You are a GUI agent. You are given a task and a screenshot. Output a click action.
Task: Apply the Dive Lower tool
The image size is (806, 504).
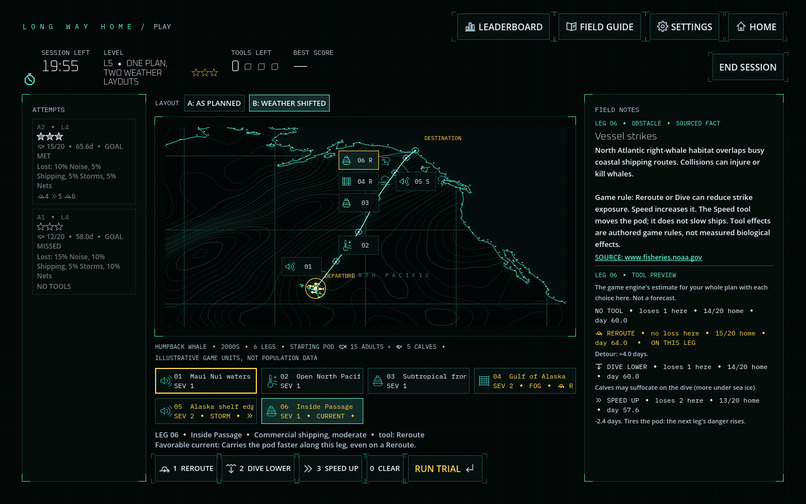pyautogui.click(x=259, y=469)
